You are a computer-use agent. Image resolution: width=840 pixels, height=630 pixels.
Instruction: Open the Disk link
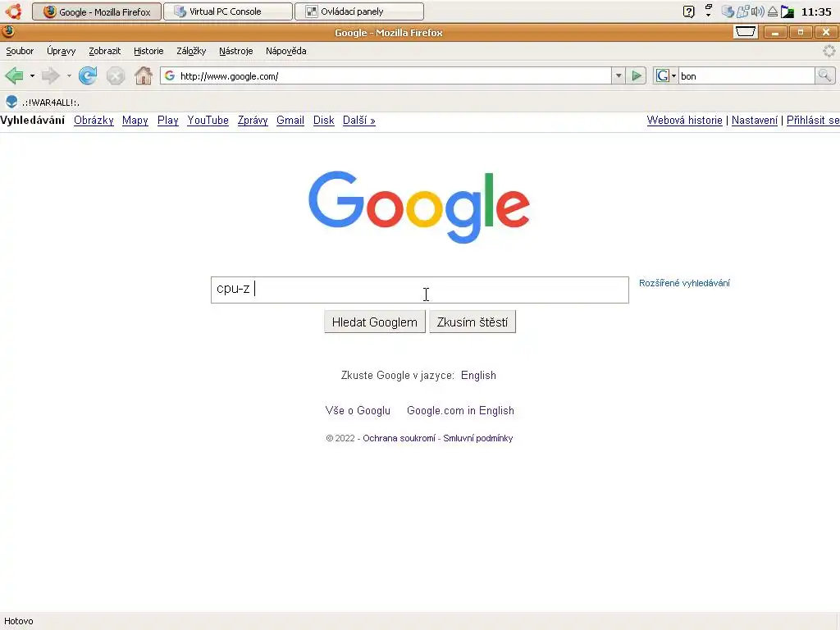pyautogui.click(x=323, y=120)
